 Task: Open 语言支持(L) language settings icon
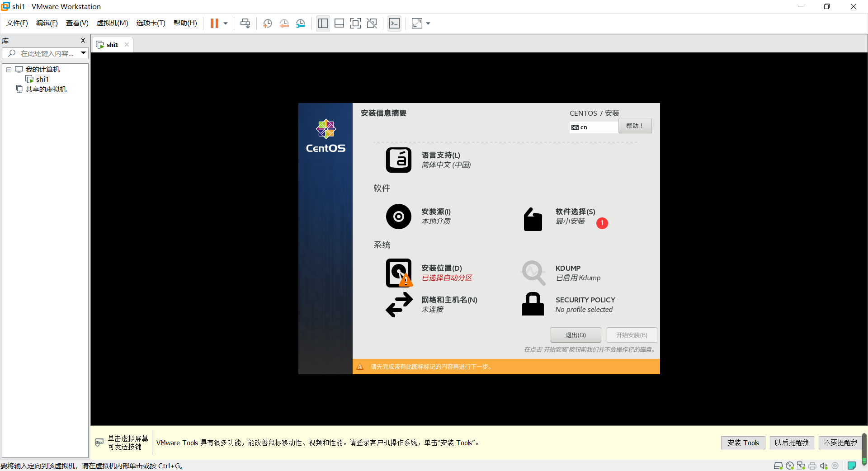399,160
